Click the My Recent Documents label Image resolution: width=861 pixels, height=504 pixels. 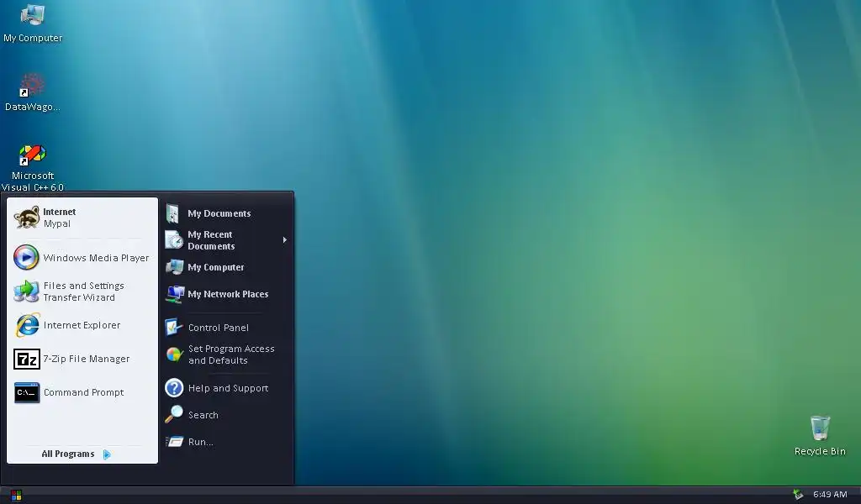[x=211, y=240]
